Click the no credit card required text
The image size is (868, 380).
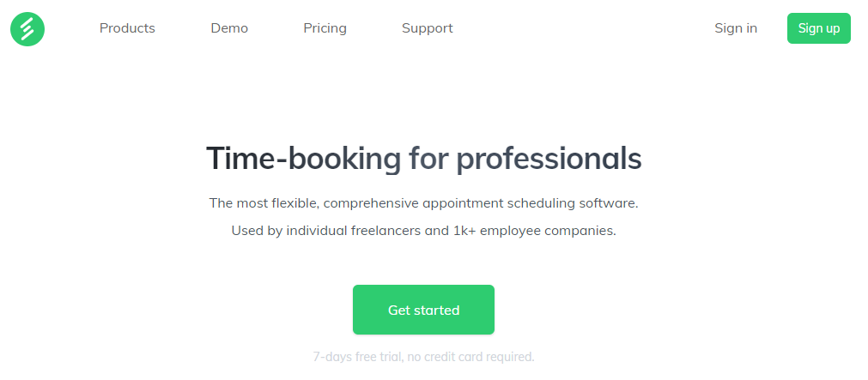coord(471,357)
